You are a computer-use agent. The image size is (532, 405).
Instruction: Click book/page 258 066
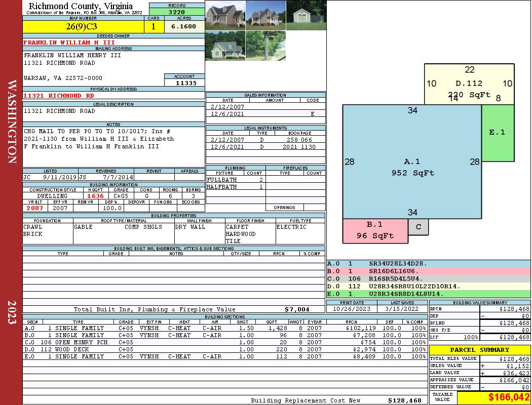pos(299,140)
